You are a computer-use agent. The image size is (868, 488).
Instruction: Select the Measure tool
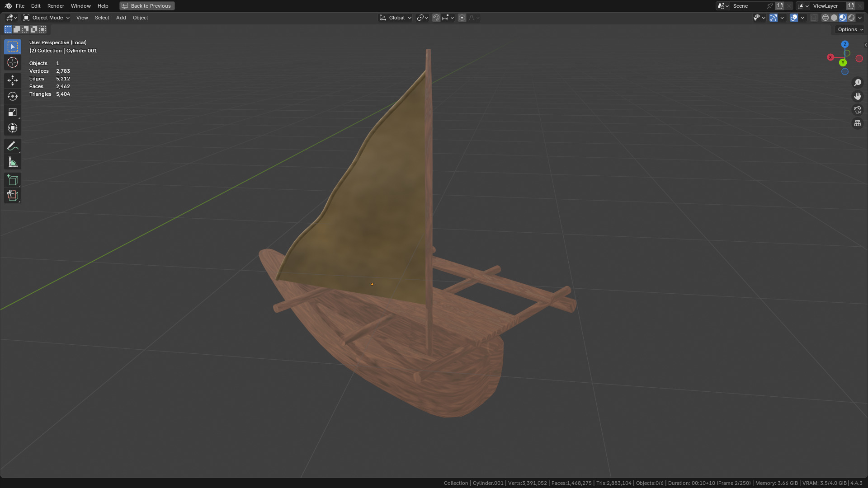tap(13, 162)
